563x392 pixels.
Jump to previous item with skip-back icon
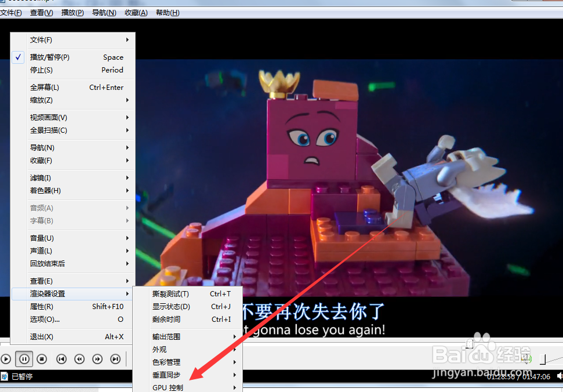pos(61,359)
